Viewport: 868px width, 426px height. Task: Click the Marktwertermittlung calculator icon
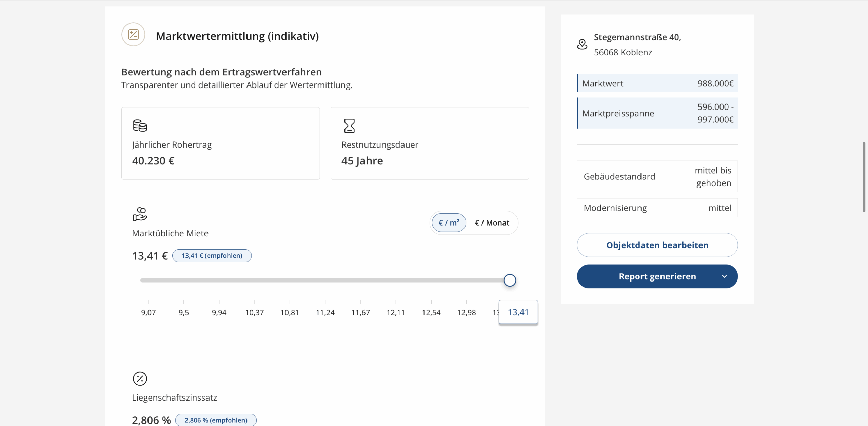point(133,35)
